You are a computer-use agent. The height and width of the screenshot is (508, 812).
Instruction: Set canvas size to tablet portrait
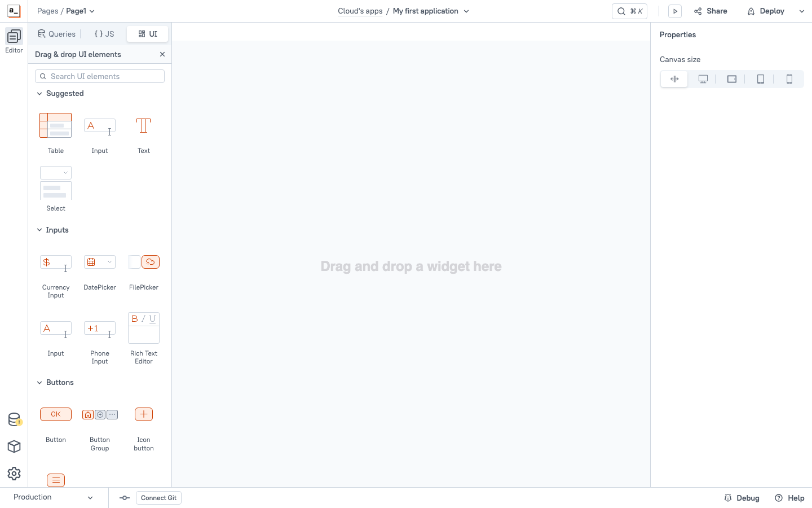761,79
